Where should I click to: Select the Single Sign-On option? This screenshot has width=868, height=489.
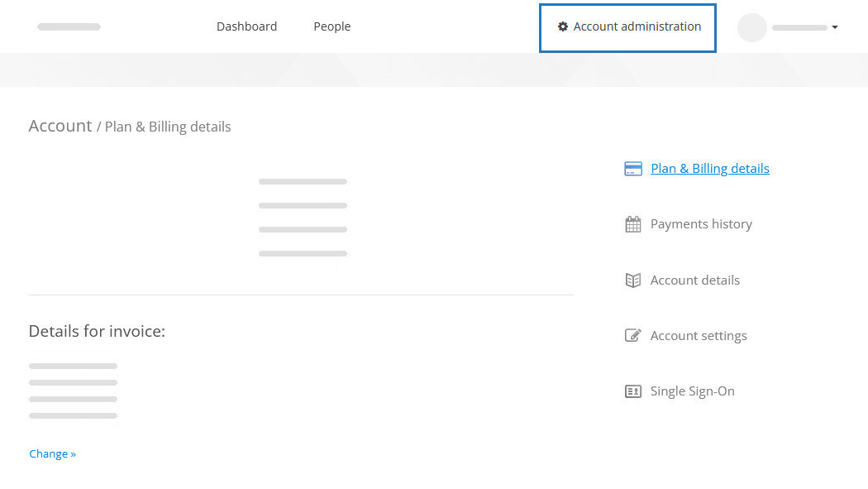[693, 391]
